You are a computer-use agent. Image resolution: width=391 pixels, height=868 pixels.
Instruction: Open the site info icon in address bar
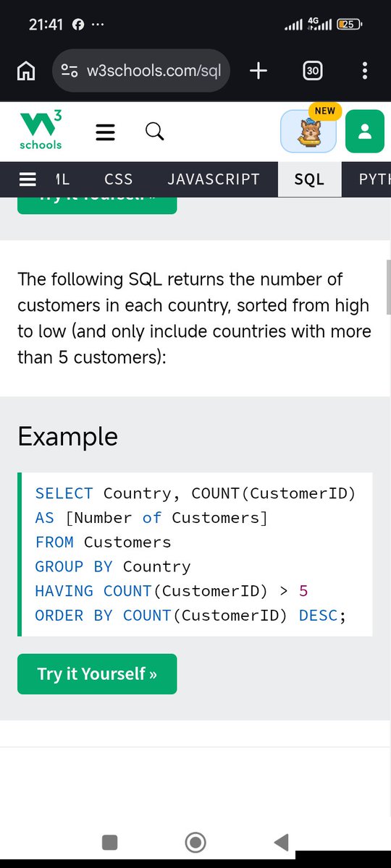coord(70,71)
